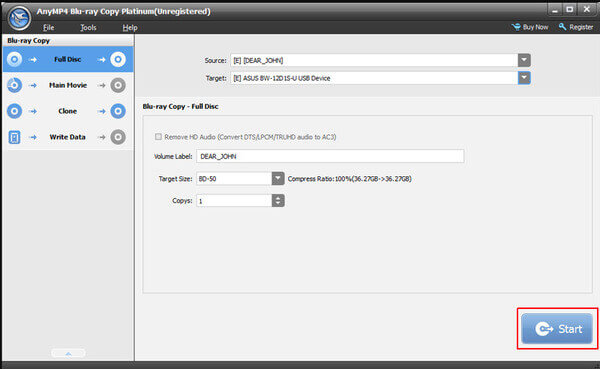Open the Tools menu

(88, 28)
